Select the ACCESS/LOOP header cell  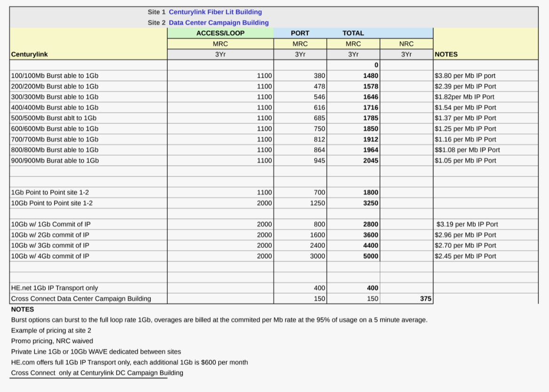(x=220, y=33)
